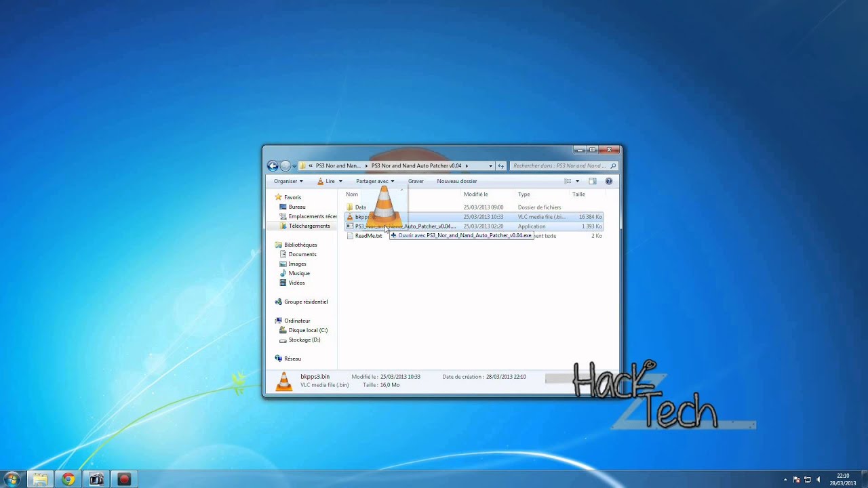
Task: Click the search magnifier icon
Action: pyautogui.click(x=613, y=165)
